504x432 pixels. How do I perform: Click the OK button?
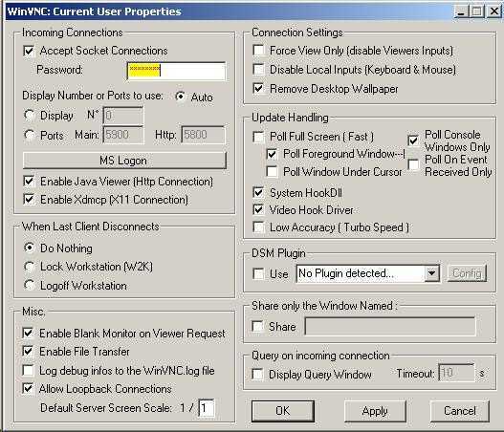tap(282, 411)
